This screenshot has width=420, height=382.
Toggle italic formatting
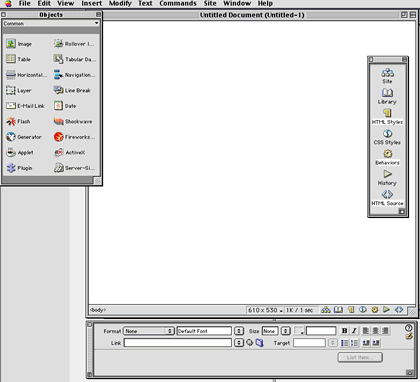354,331
